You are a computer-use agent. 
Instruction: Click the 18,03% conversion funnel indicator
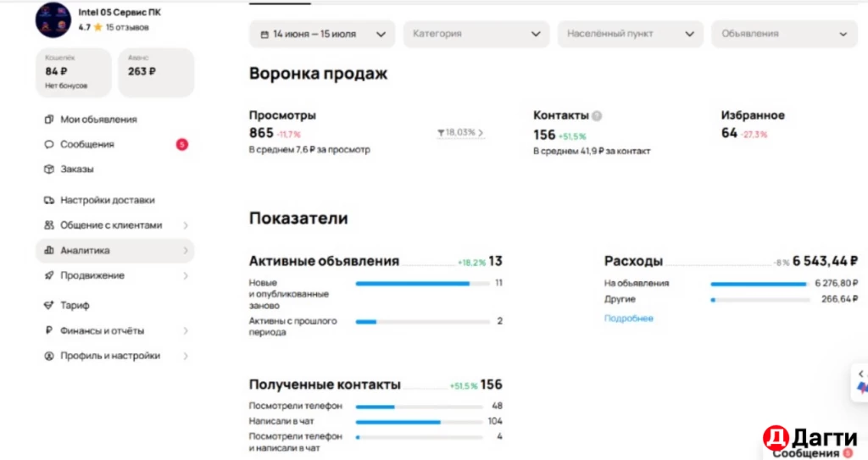click(x=460, y=133)
